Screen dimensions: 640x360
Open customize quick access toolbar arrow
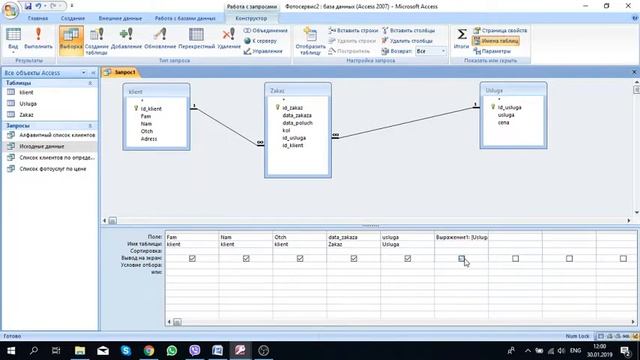click(72, 6)
